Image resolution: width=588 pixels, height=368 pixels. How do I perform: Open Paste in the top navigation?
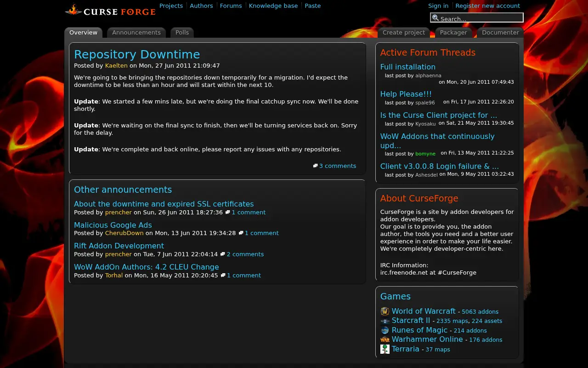313,6
